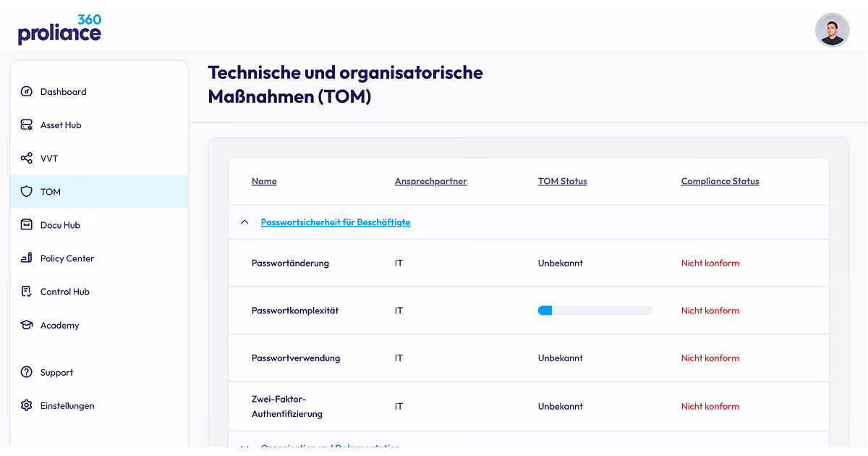Viewport: 868px width, 456px height.
Task: Click the Dashboard gauge icon
Action: (27, 92)
